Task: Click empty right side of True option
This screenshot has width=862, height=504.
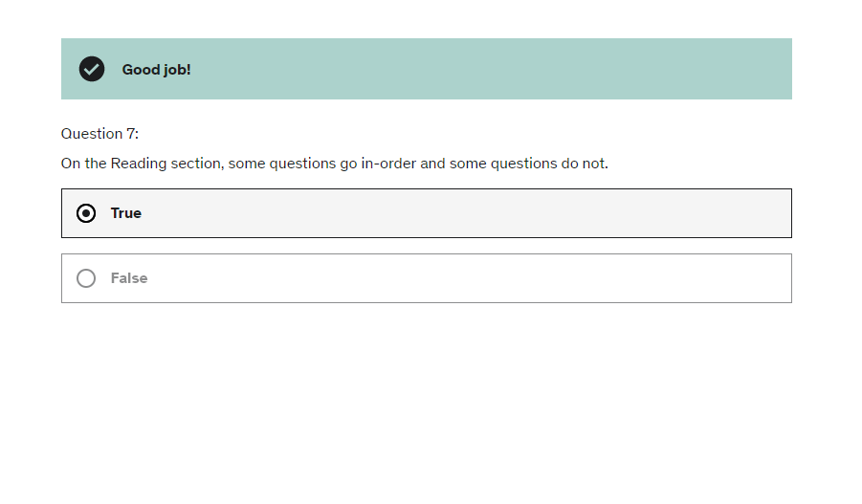Action: [670, 213]
